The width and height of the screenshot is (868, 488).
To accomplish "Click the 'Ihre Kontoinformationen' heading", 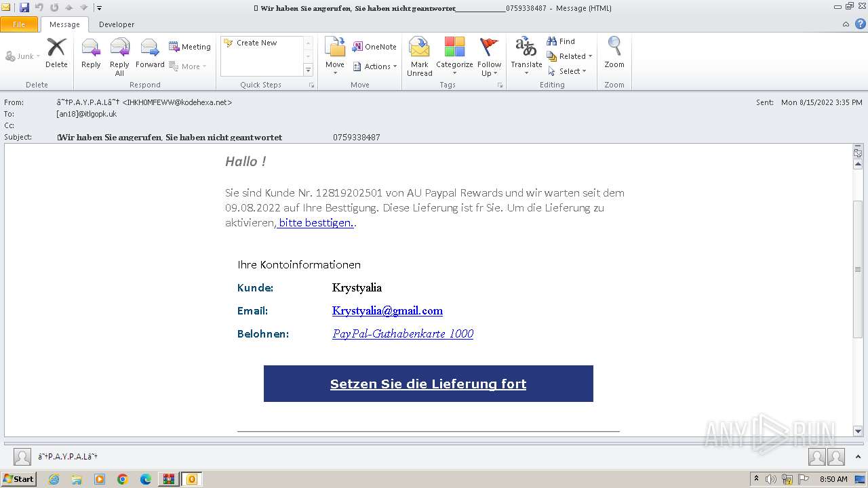I will [299, 264].
